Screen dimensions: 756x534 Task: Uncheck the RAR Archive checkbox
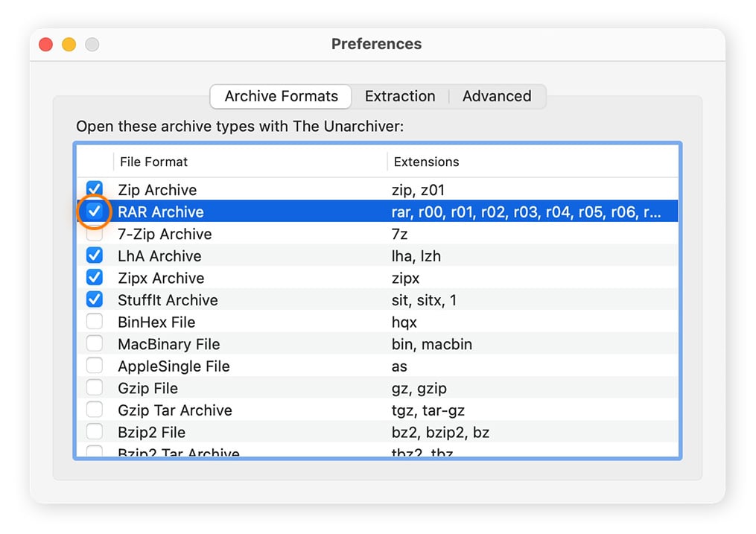coord(95,211)
